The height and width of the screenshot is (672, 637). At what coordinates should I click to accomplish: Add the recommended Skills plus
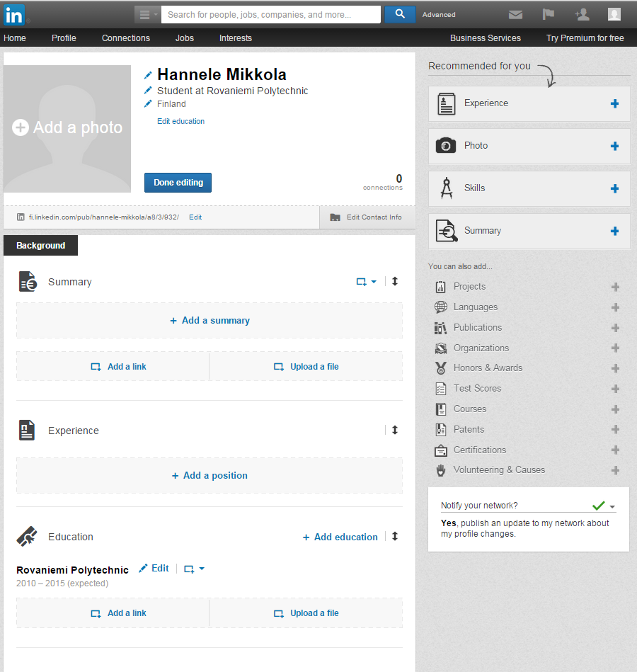(x=615, y=188)
